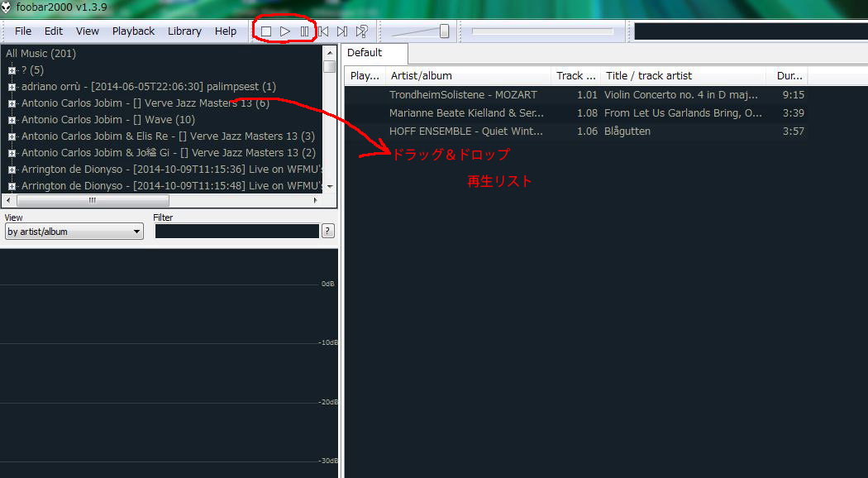Click the "?" filter help button
Screen dimensions: 868x478
pyautogui.click(x=328, y=231)
